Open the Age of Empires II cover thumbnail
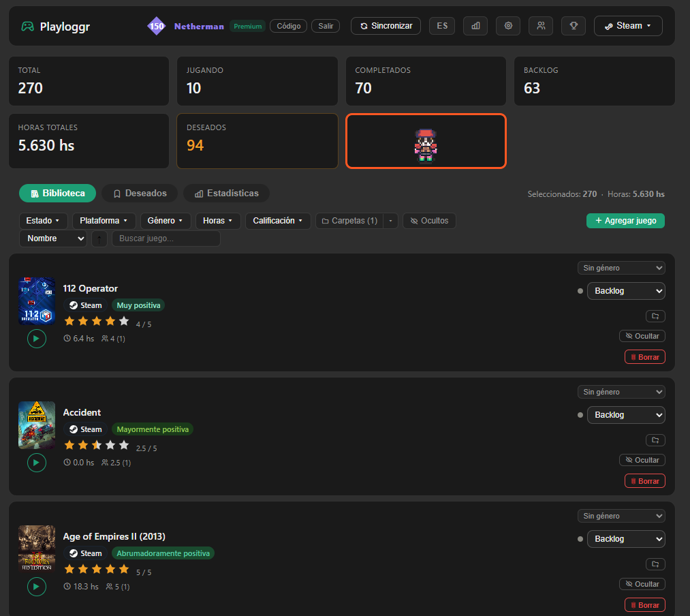690x616 pixels. (x=37, y=548)
